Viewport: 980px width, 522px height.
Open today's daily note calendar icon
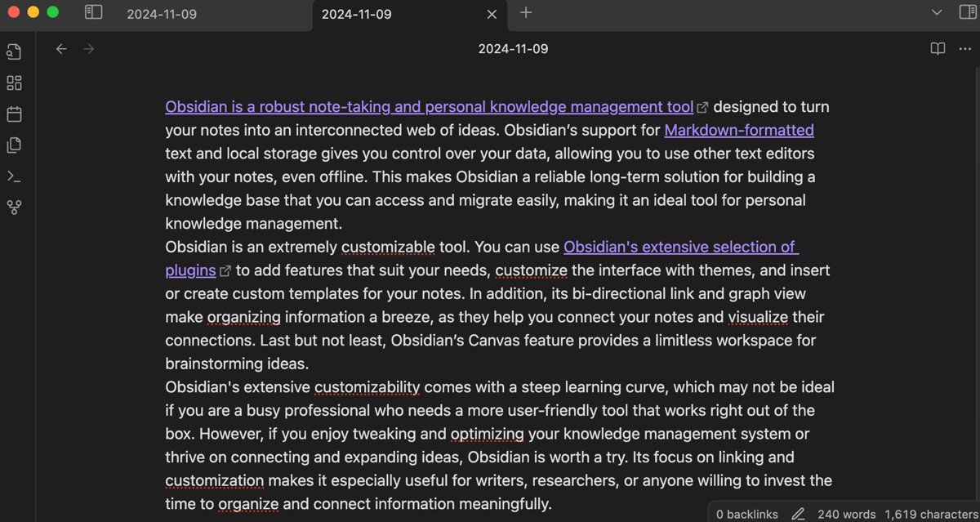[14, 114]
